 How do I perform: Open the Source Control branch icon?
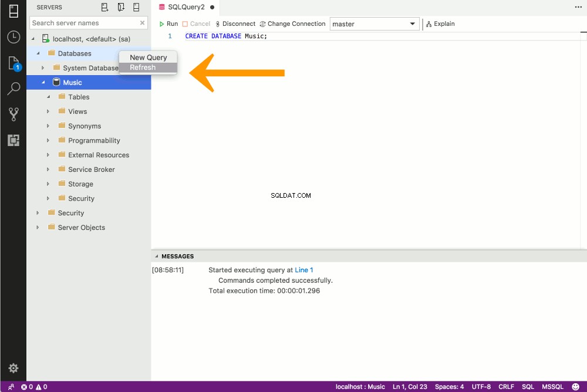[14, 114]
